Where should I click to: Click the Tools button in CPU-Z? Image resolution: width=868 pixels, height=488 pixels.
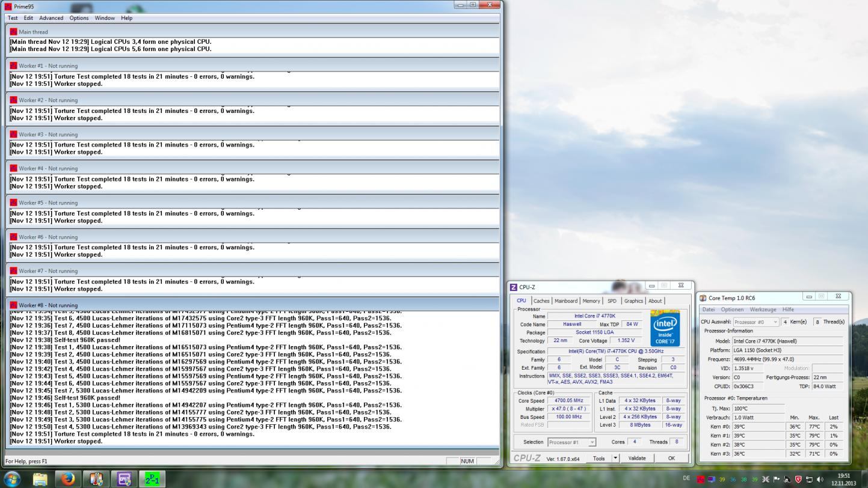(599, 458)
